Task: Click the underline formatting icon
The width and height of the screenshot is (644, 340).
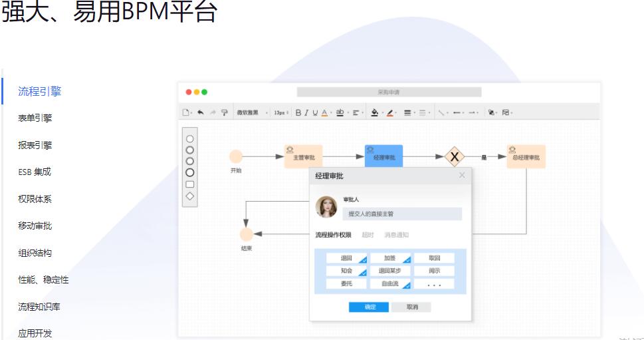Action: [x=314, y=112]
